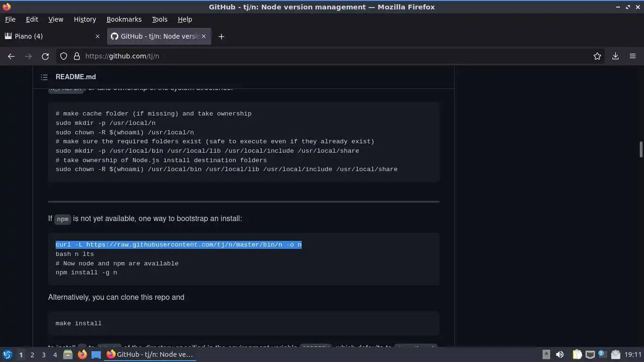Launch the file manager from taskbar
The image size is (644, 362).
68,354
